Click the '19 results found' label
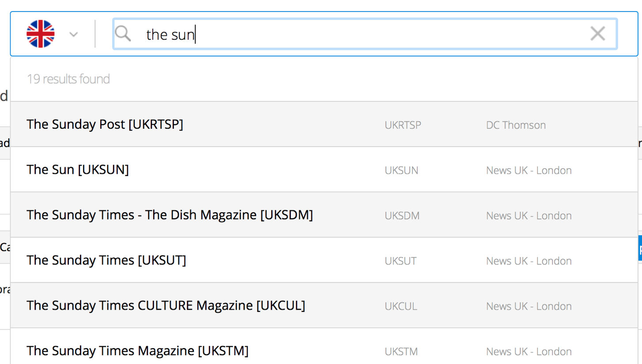This screenshot has height=364, width=642. tap(68, 79)
